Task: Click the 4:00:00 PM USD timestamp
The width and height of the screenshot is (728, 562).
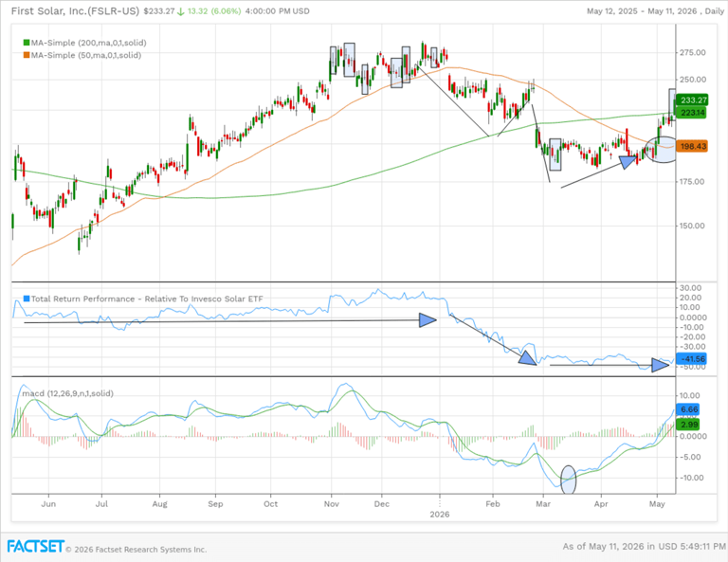Action: (x=277, y=10)
